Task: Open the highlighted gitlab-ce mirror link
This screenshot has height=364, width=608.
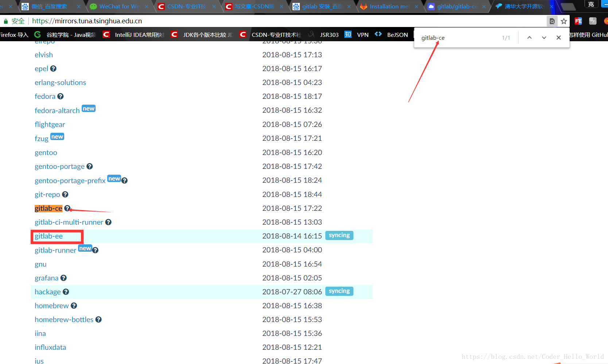Action: tap(49, 208)
